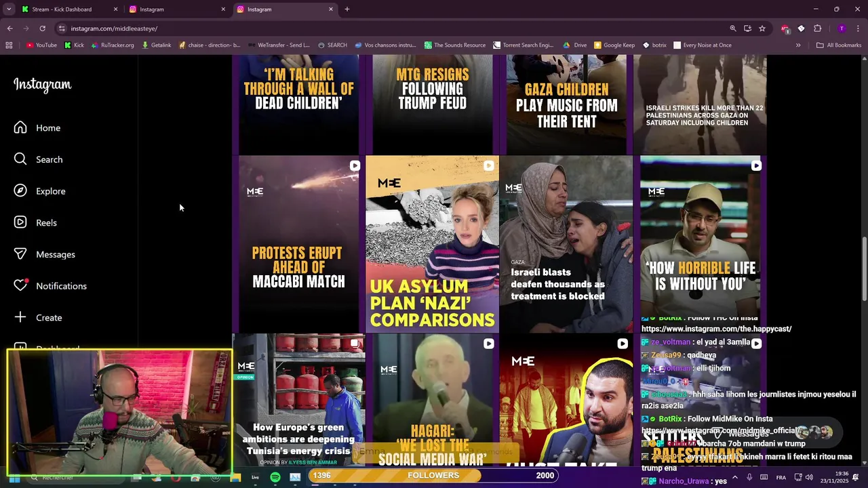868x488 pixels.
Task: Close the active Instagram tab
Action: [x=331, y=9]
